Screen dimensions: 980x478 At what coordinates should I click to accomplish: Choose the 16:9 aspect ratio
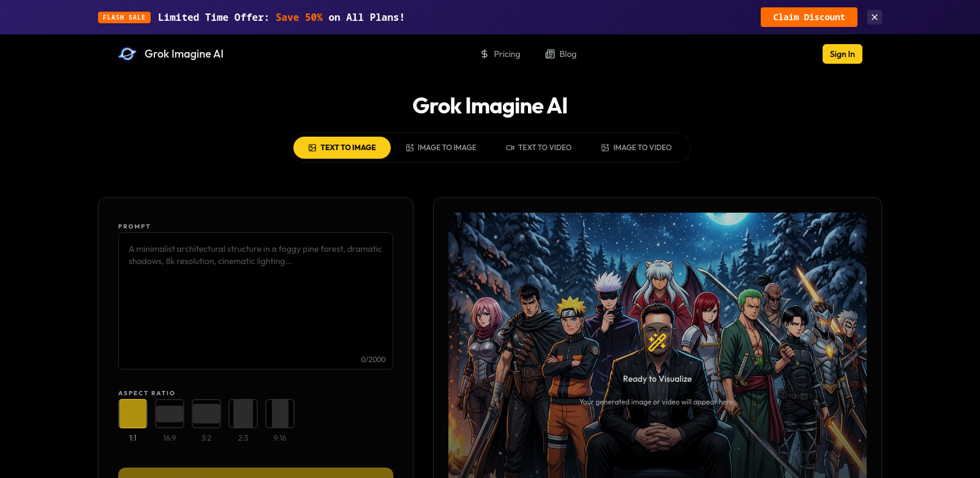pos(170,414)
